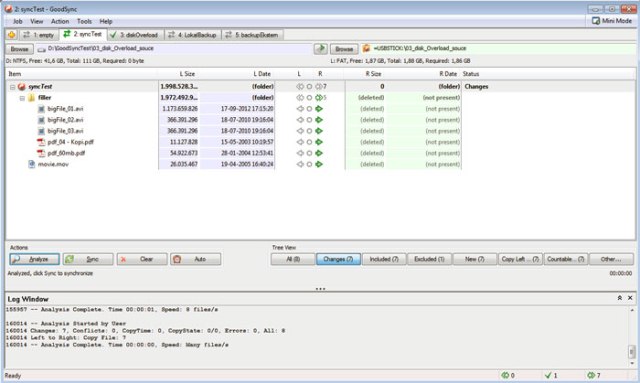This screenshot has width=640, height=383.
Task: Click the swap direction green arrow button
Action: coord(321,49)
